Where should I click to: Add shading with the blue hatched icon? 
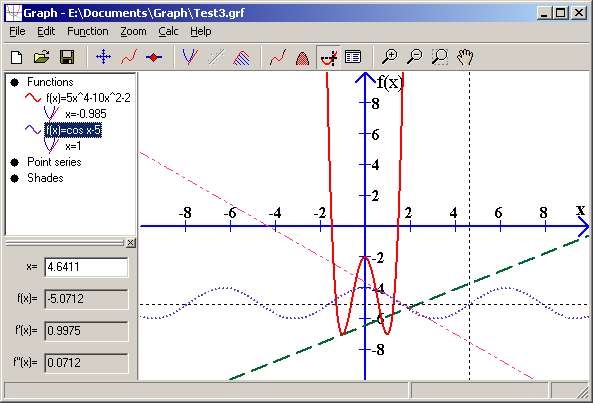241,57
